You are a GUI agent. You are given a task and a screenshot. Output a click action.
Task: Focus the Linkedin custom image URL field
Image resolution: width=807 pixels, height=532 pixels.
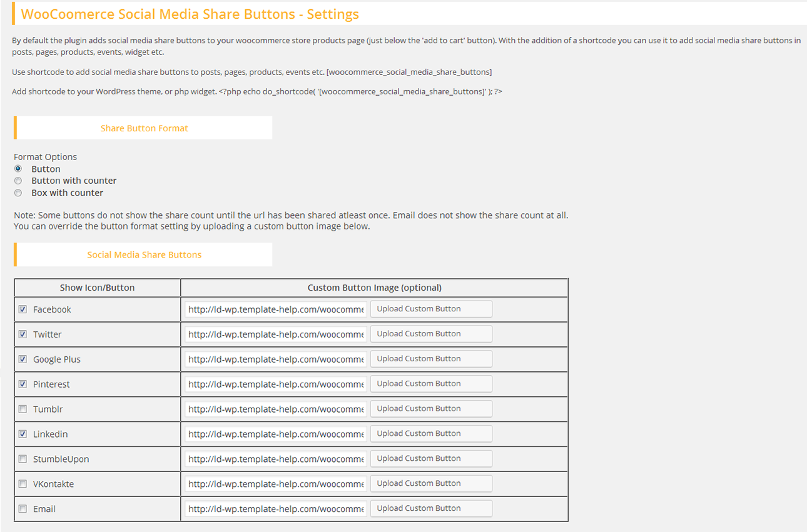[x=276, y=434]
